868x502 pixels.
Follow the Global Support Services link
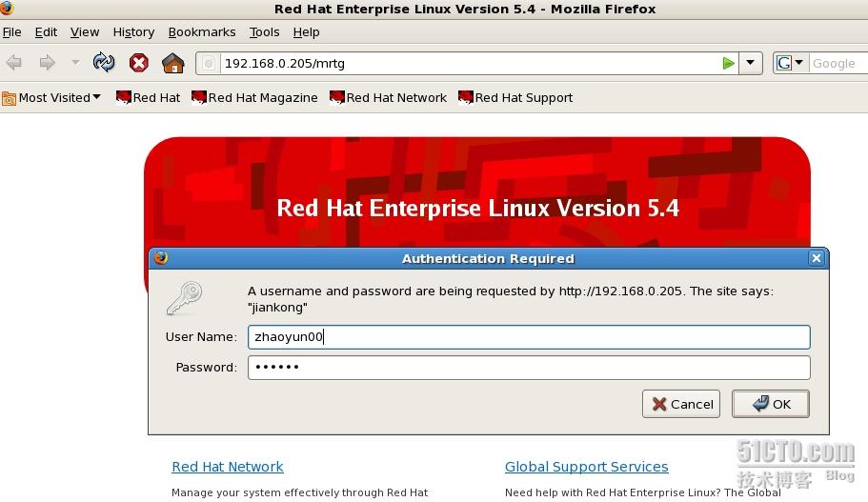(x=586, y=467)
